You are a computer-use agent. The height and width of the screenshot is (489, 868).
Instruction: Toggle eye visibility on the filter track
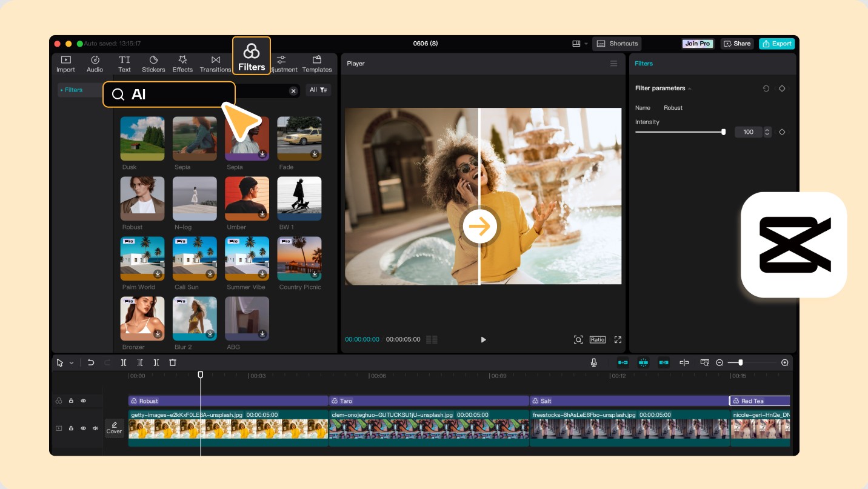tap(84, 401)
